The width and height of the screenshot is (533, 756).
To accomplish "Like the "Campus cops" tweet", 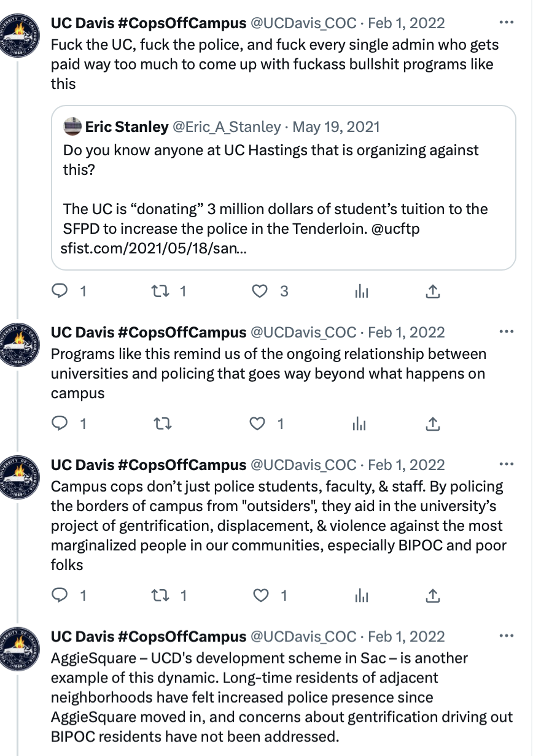I will 261,595.
